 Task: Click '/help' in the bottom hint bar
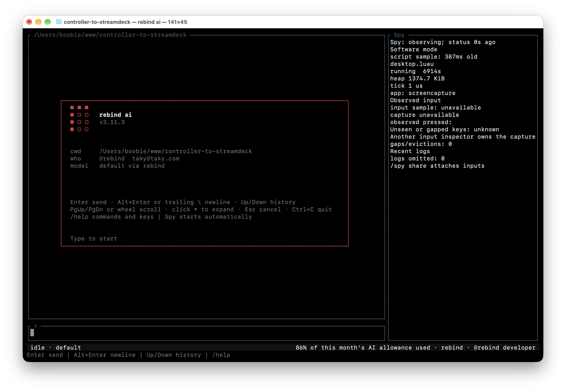[x=221, y=355]
